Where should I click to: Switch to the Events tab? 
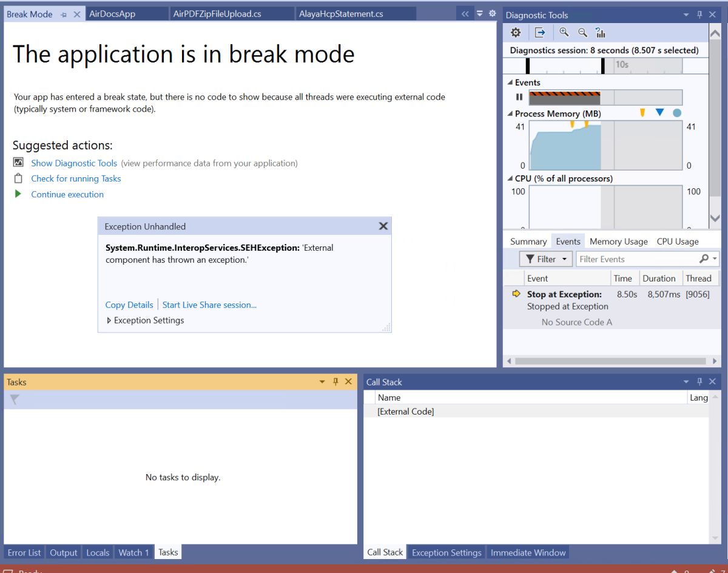click(x=568, y=242)
